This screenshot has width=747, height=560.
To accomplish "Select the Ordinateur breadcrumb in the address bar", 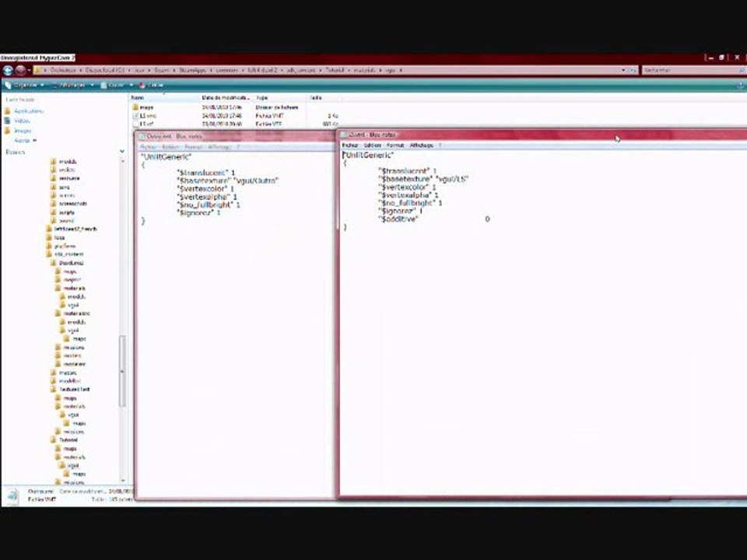I will tap(62, 70).
